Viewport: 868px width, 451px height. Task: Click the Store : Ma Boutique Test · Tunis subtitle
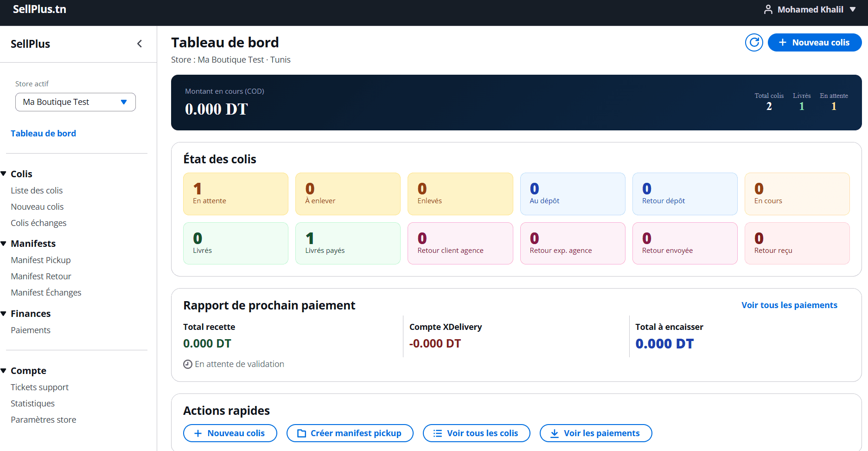231,60
